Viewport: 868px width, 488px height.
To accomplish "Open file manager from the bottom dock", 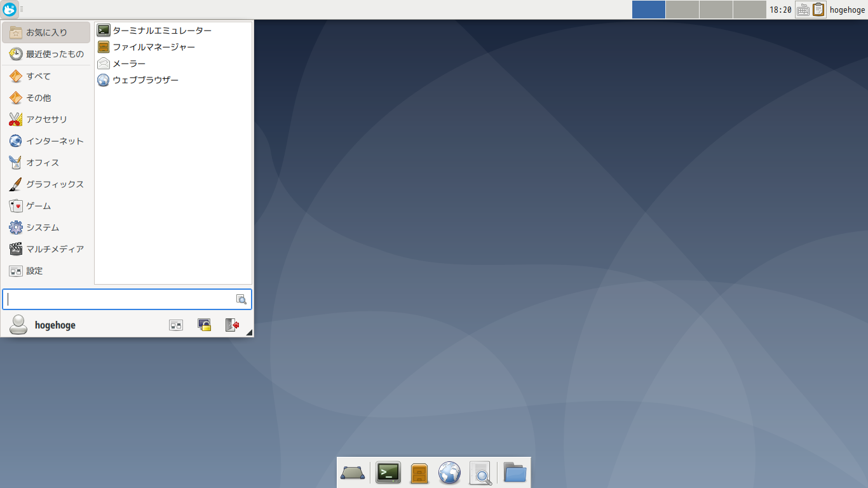I will point(419,473).
